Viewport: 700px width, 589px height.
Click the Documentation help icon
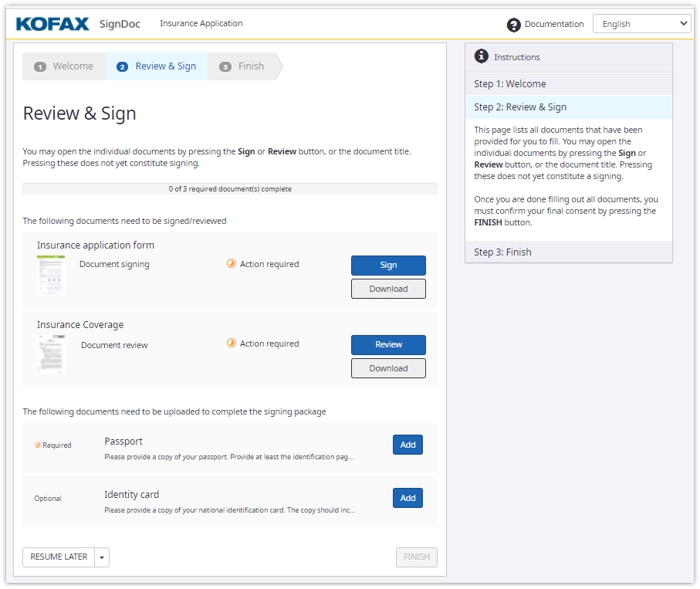[x=514, y=25]
